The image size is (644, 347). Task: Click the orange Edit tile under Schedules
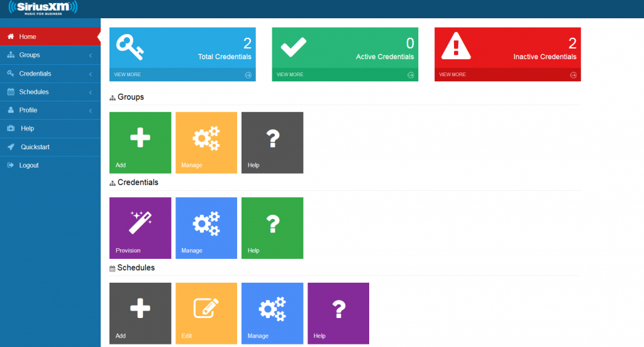(206, 313)
